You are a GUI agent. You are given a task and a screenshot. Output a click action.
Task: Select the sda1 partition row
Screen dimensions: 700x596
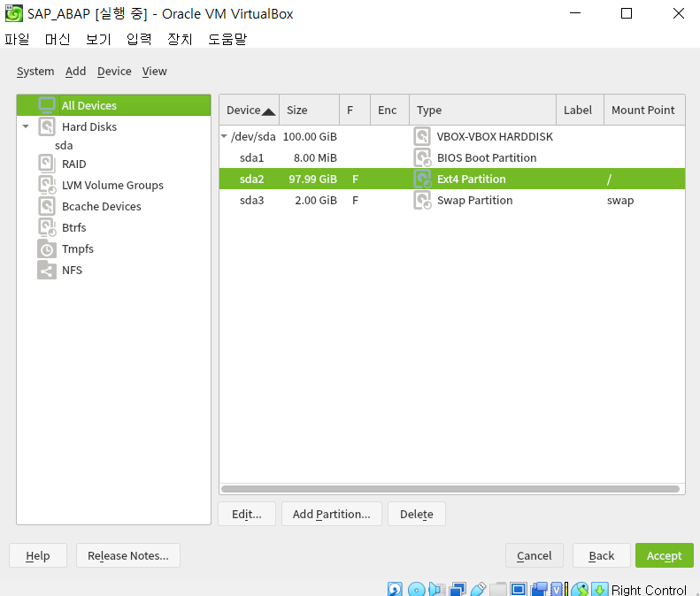pyautogui.click(x=452, y=157)
